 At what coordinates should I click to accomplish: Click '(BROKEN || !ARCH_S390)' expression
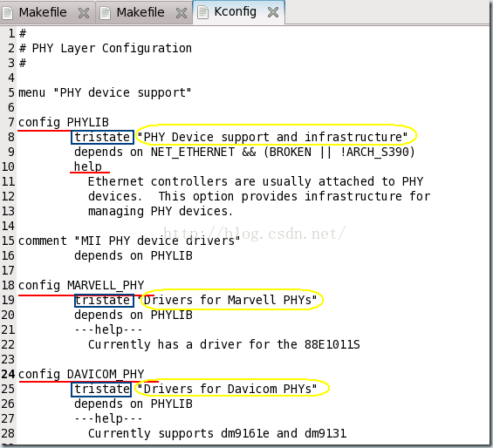point(339,152)
